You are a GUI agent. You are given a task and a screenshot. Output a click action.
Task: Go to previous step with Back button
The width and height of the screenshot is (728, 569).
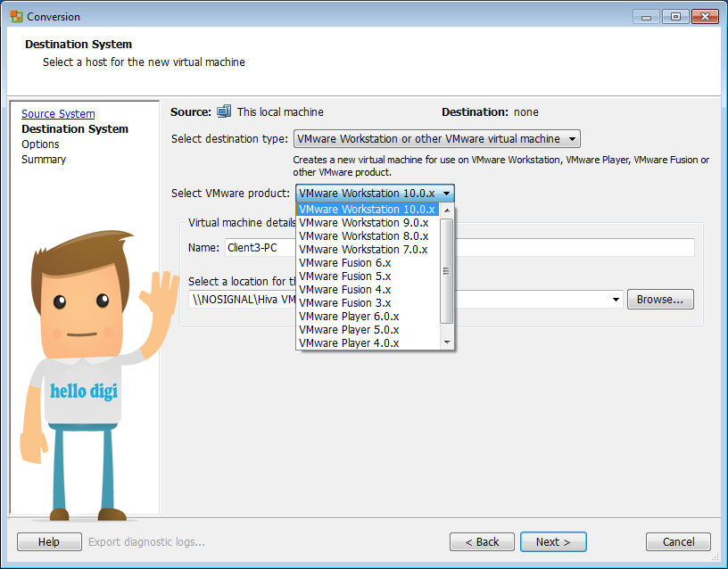[482, 541]
